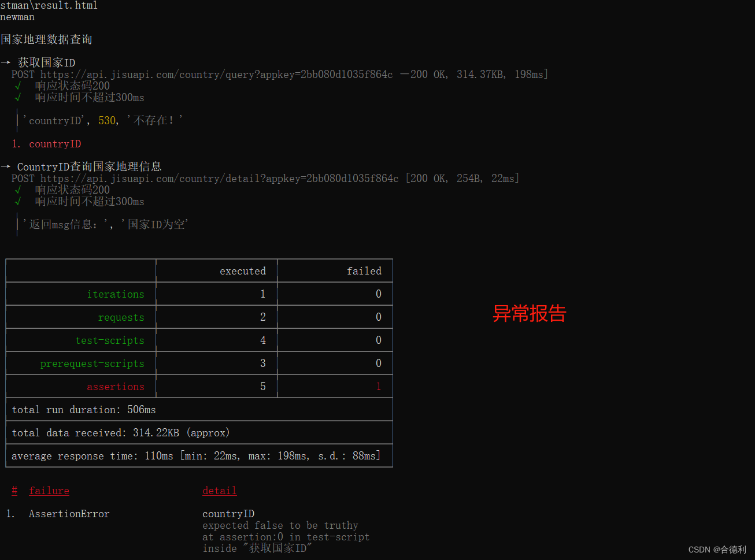Click the 'at assertion:0 in test-script' line

pyautogui.click(x=286, y=537)
